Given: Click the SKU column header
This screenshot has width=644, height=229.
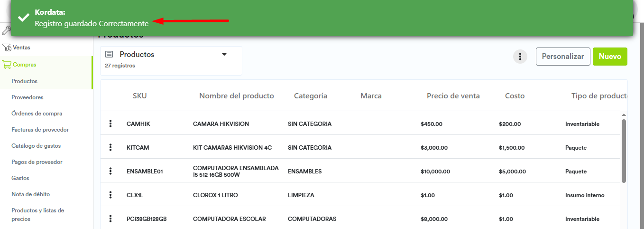Looking at the screenshot, I should tap(139, 96).
